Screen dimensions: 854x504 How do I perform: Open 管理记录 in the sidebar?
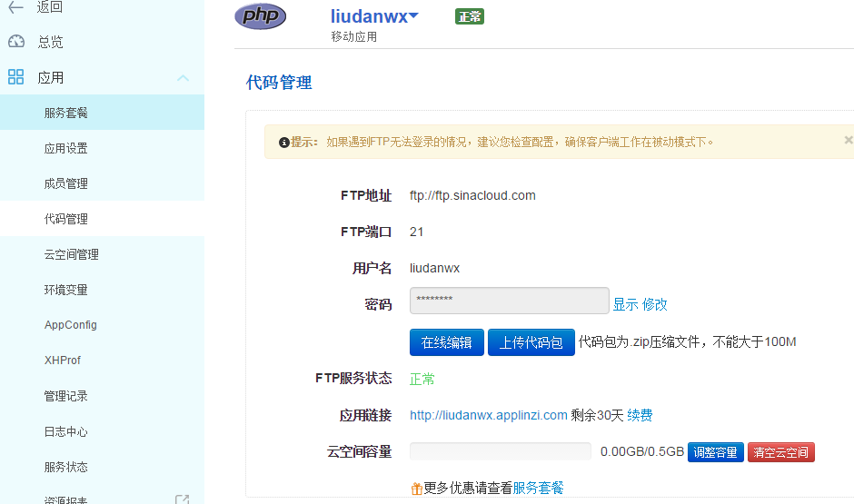(x=102, y=396)
